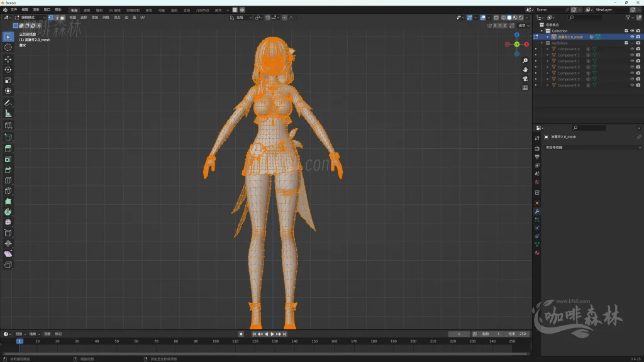Toggle the camera view icon
644x362 pixels.
point(525,79)
